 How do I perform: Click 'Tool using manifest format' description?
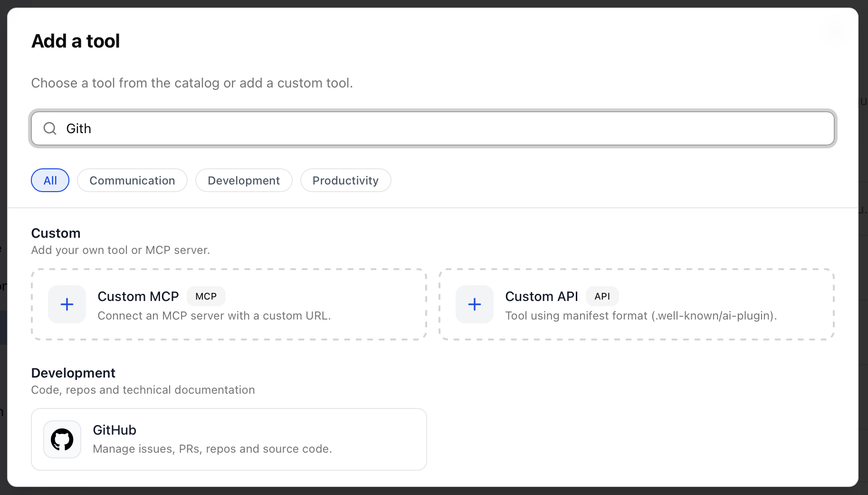tap(641, 316)
